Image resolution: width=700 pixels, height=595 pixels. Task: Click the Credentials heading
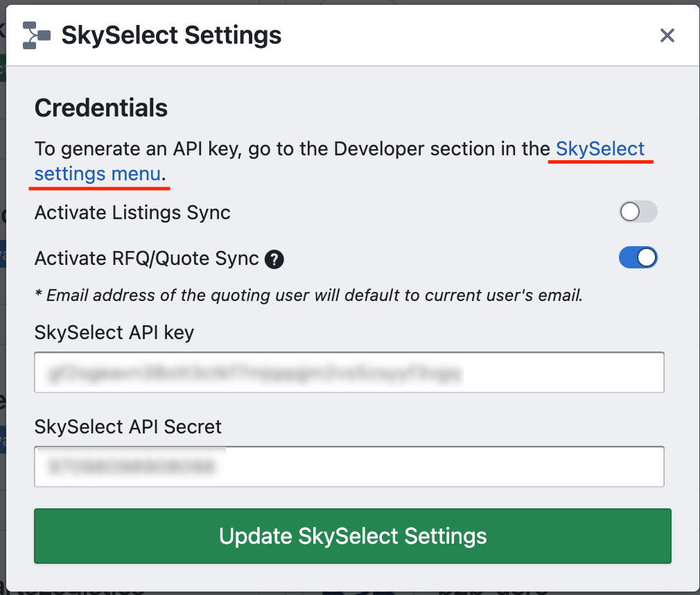tap(100, 108)
